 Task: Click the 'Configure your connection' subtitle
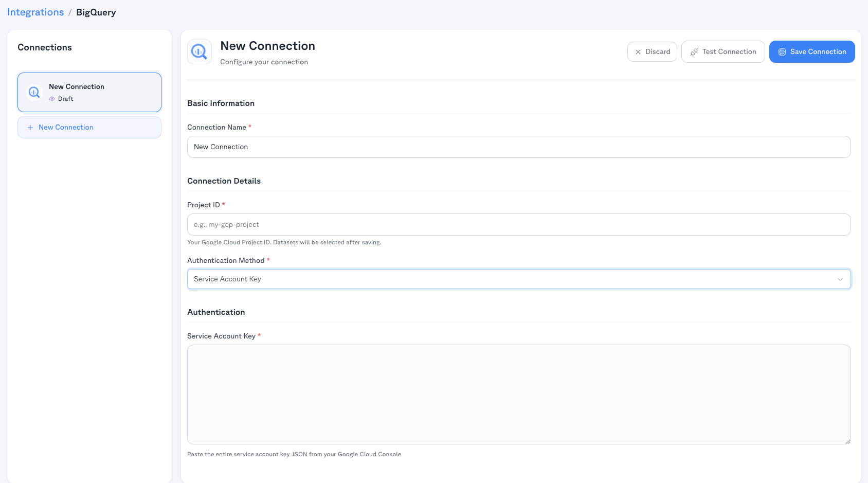(264, 62)
